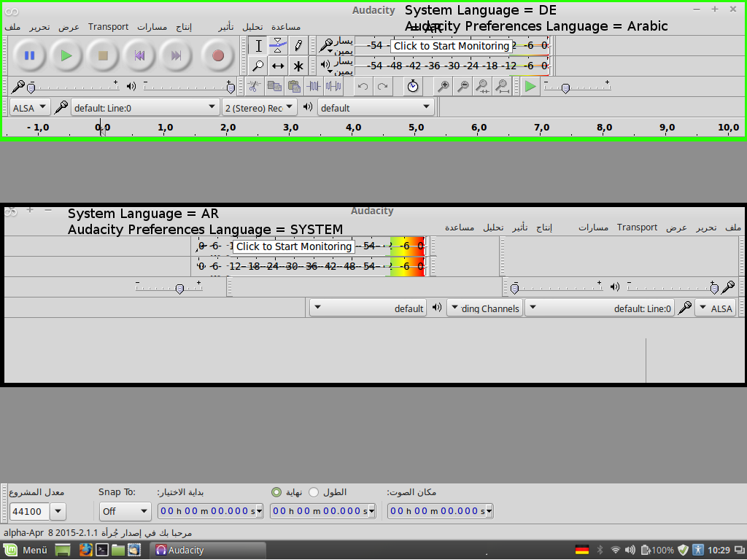Screen dimensions: 747x560
Task: Select the Length (الطول) radio button
Action: coord(314,492)
